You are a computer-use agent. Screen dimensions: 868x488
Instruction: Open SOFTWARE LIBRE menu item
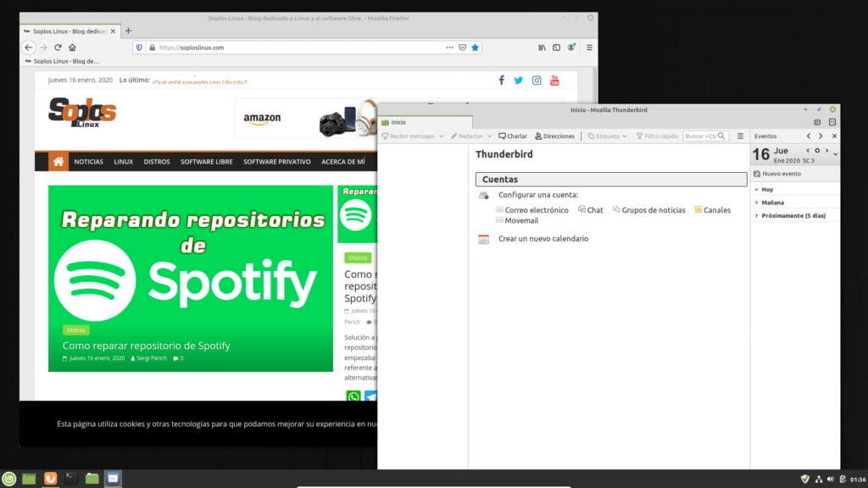[x=207, y=162]
